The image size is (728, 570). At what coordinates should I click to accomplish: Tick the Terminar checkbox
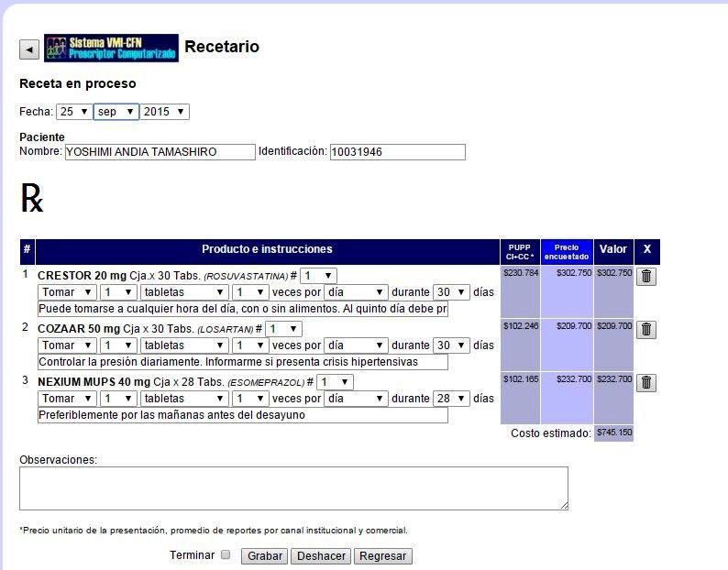click(x=226, y=554)
